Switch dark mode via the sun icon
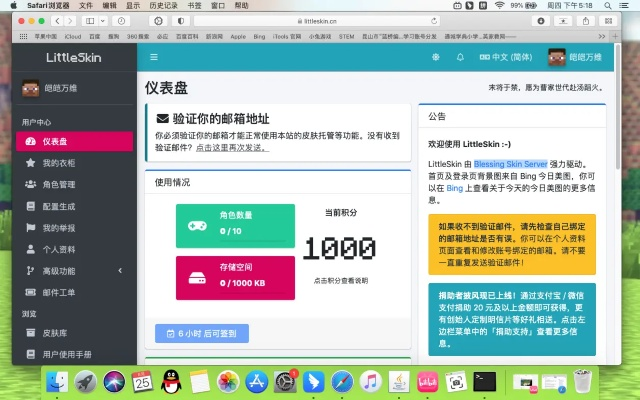640x400 pixels. pyautogui.click(x=436, y=57)
